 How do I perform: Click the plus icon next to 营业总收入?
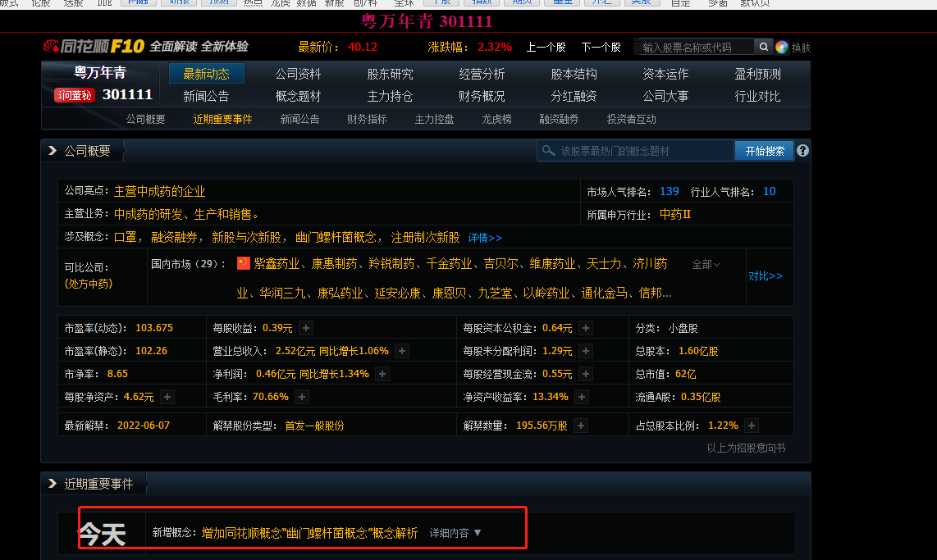[402, 350]
